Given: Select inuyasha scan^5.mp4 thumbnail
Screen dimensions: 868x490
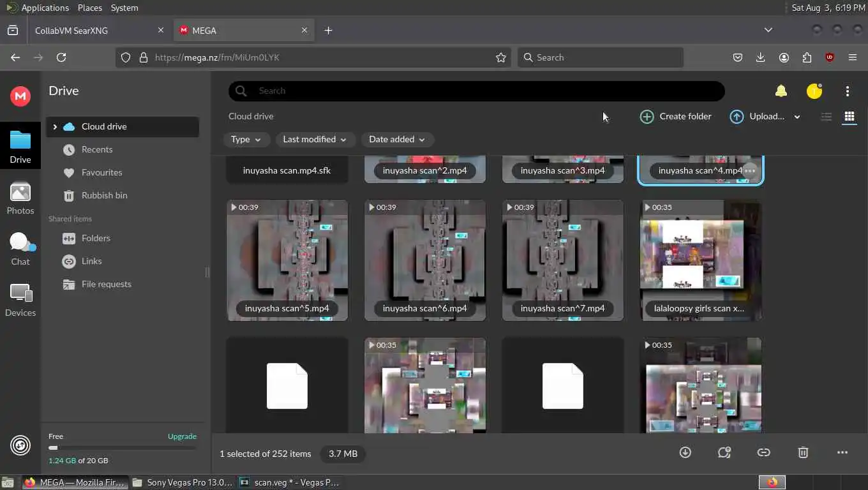Looking at the screenshot, I should (287, 260).
